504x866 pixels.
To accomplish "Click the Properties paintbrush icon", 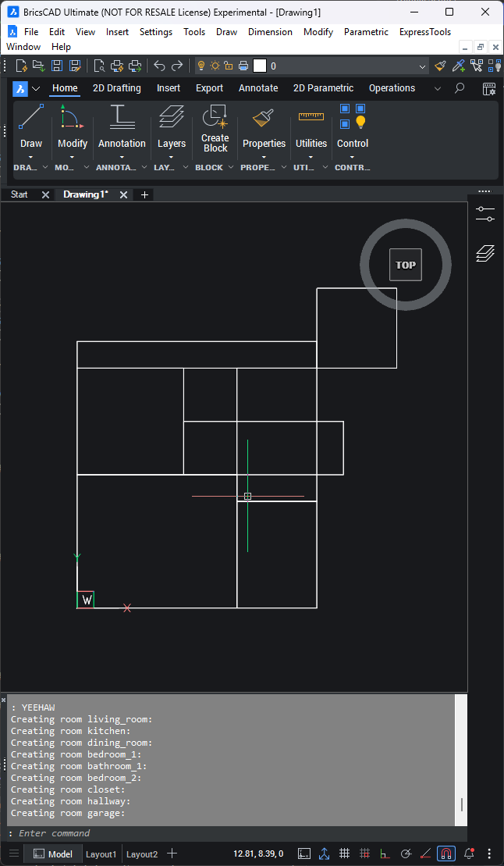I will click(264, 118).
